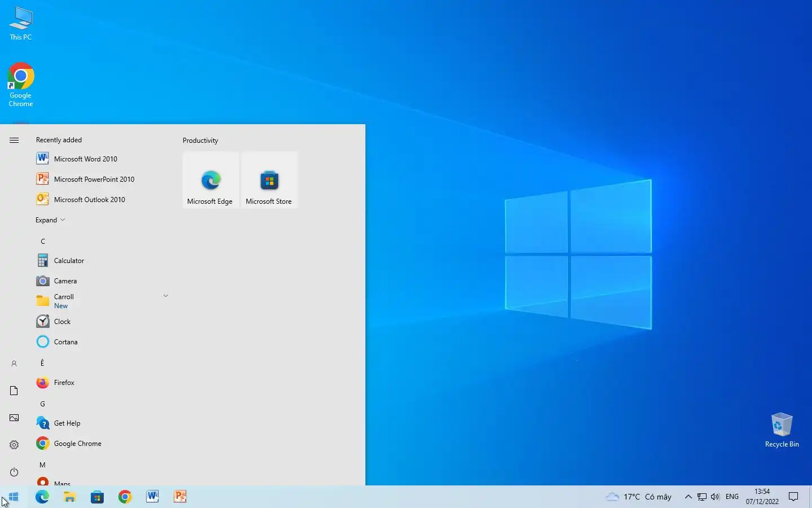This screenshot has height=508, width=812.
Task: Open Word from the taskbar
Action: tap(153, 497)
